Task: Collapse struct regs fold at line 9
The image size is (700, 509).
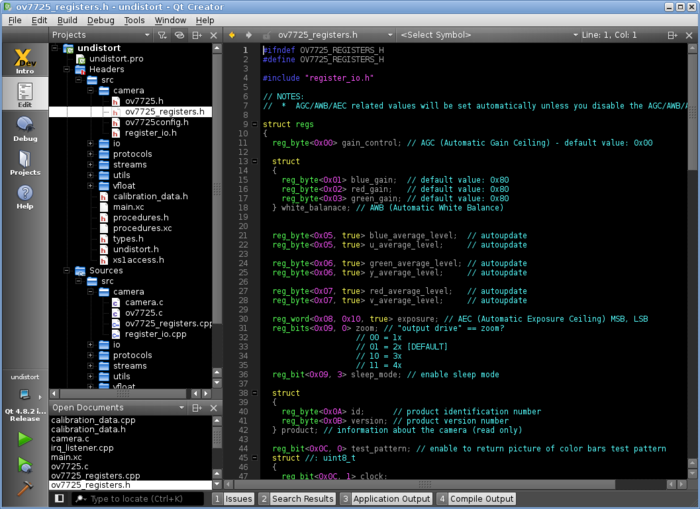Action: pos(254,124)
